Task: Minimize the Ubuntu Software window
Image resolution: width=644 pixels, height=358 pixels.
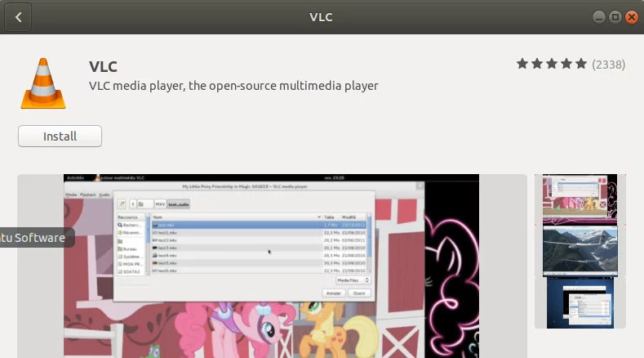Action: tap(599, 17)
